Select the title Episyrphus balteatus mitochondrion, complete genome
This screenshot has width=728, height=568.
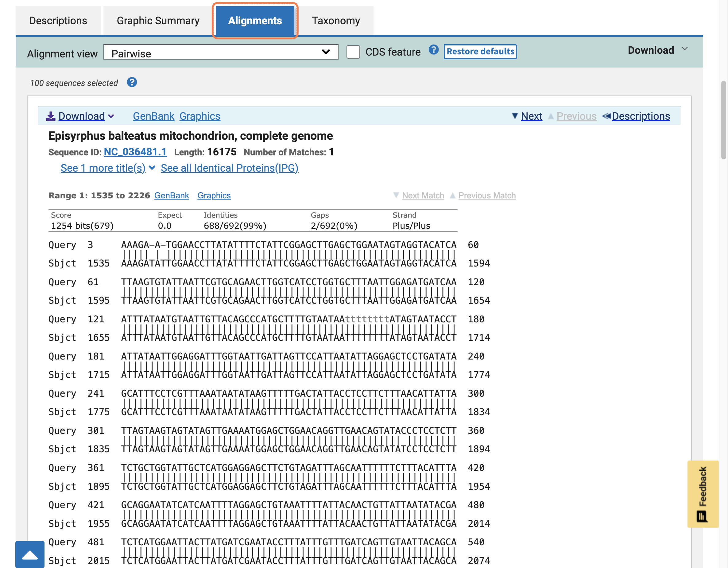pyautogui.click(x=190, y=136)
